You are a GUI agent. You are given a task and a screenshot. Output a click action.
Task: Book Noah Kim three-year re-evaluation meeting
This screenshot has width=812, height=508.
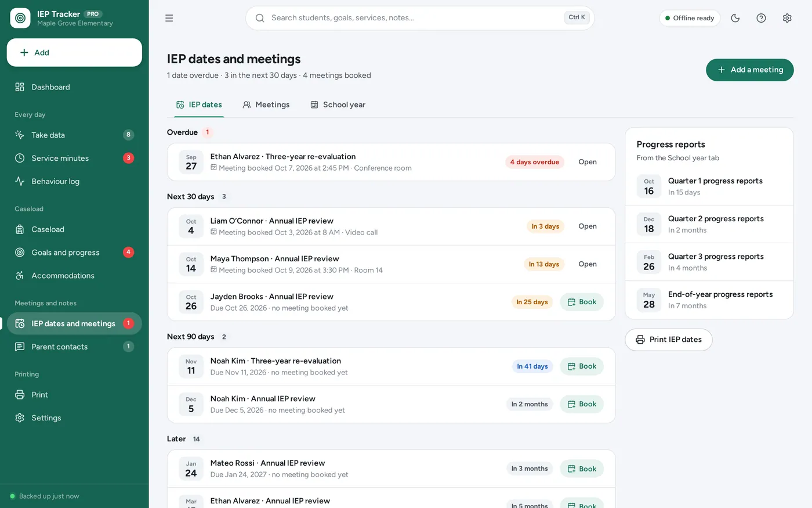pyautogui.click(x=582, y=366)
